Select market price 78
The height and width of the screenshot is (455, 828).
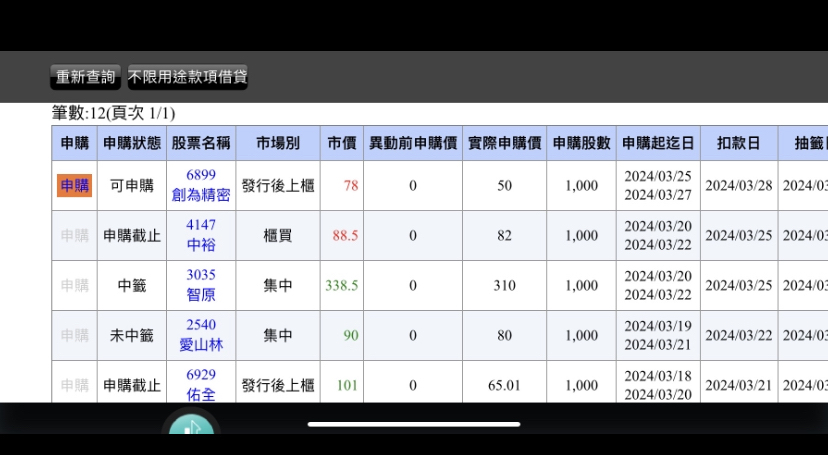[351, 186]
